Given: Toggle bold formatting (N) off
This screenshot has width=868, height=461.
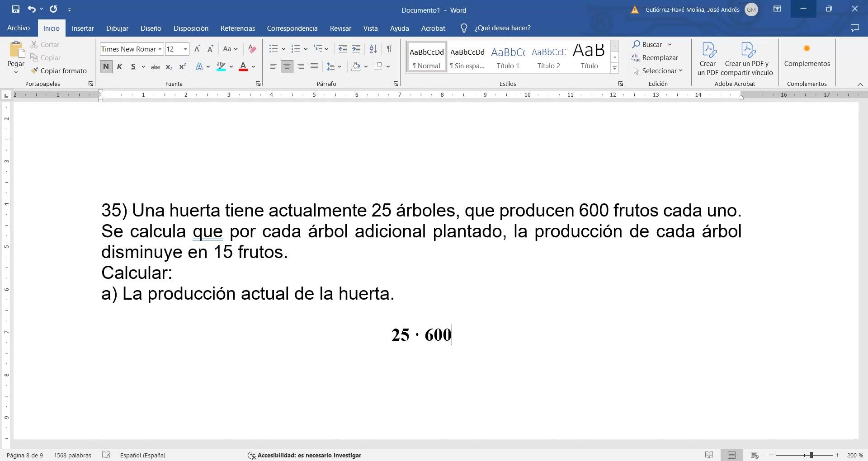Looking at the screenshot, I should (x=106, y=67).
